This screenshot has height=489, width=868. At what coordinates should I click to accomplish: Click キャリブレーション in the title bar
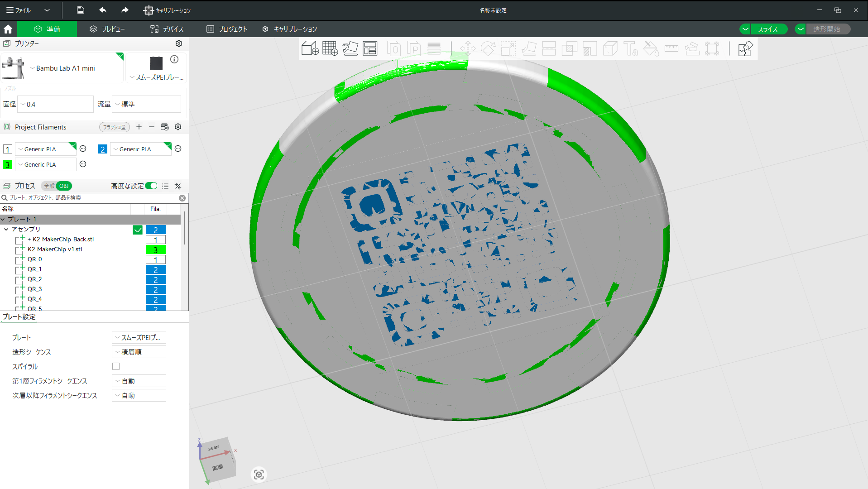click(167, 10)
